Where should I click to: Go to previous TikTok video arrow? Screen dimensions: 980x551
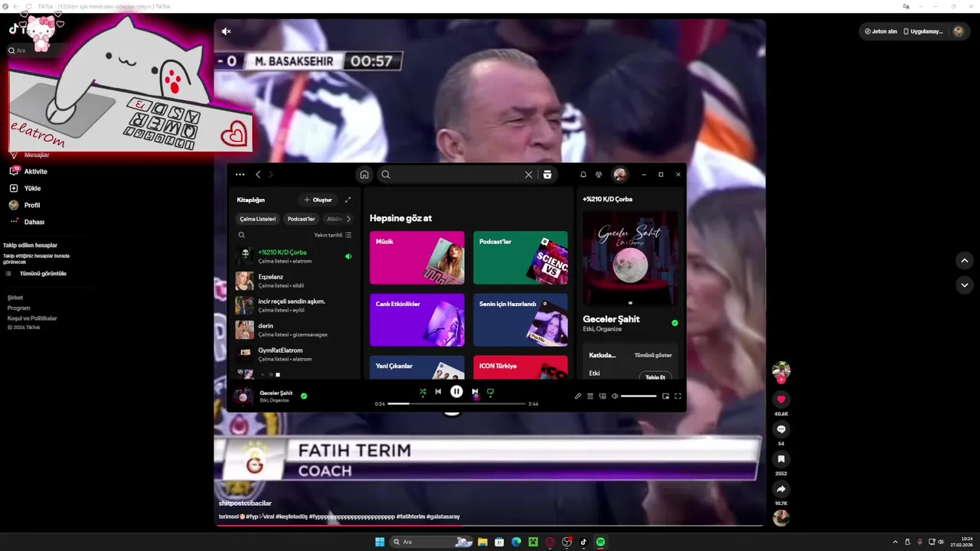click(x=965, y=261)
